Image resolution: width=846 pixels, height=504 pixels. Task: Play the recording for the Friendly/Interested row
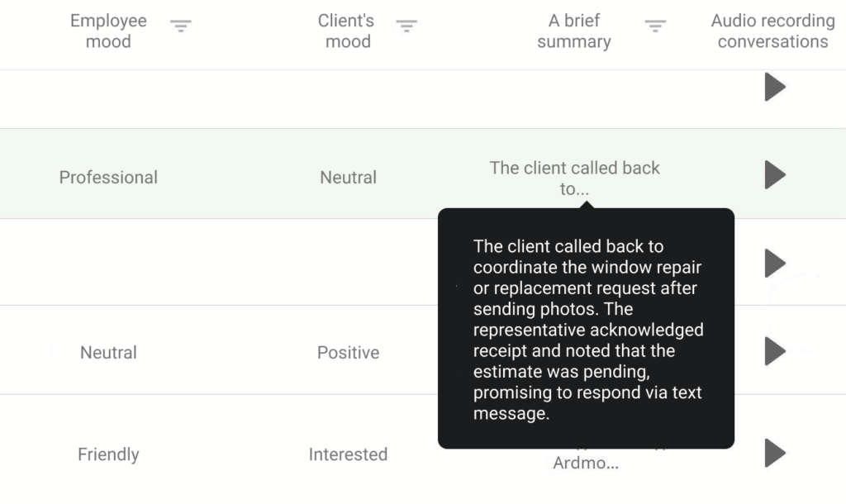click(x=775, y=453)
